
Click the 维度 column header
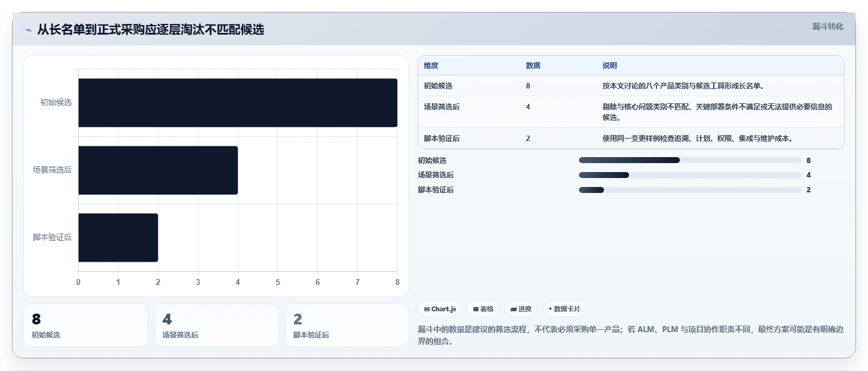click(431, 66)
